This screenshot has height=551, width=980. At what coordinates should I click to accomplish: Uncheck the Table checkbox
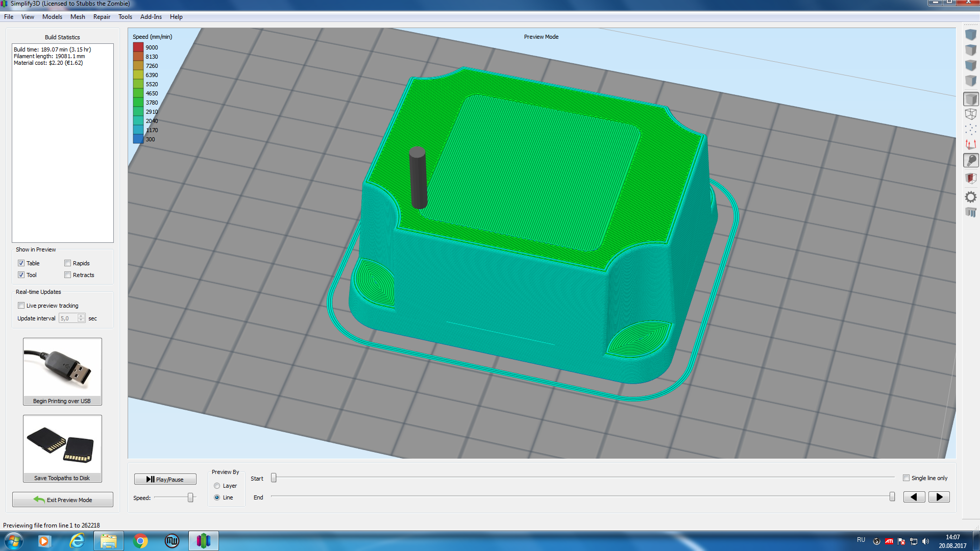coord(21,263)
